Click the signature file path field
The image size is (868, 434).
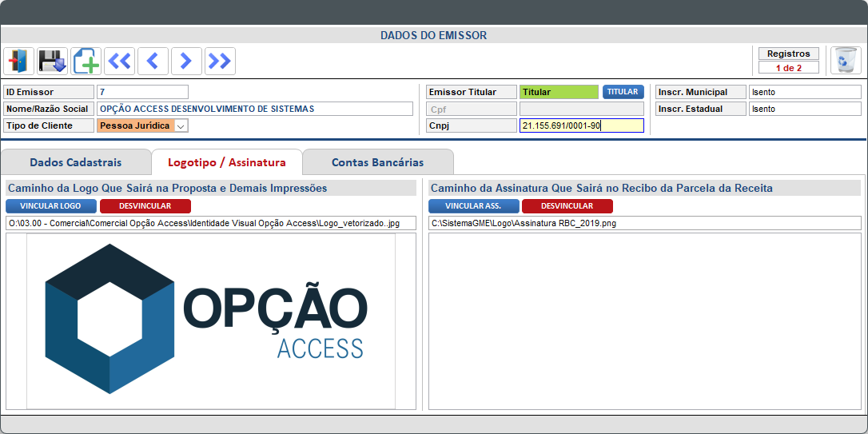click(x=645, y=223)
